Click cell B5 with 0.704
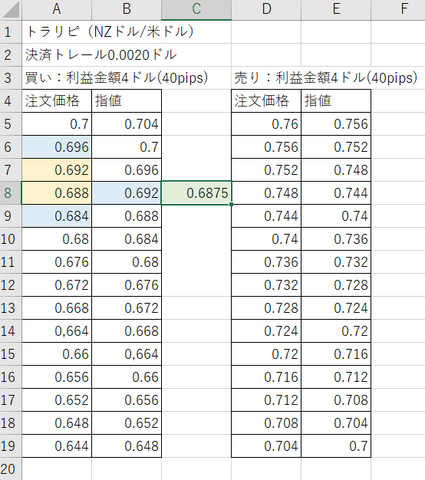 click(127, 124)
